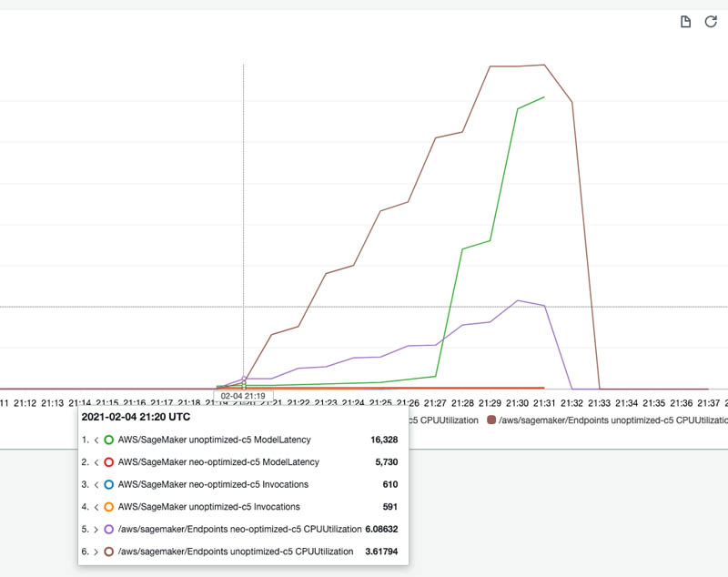Click the chevron beside unoptimized-c5 ModelLatency
The image size is (728, 577).
click(x=96, y=440)
